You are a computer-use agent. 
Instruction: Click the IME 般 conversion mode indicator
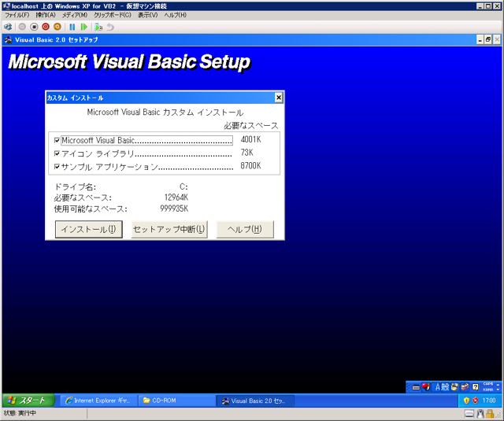point(445,387)
